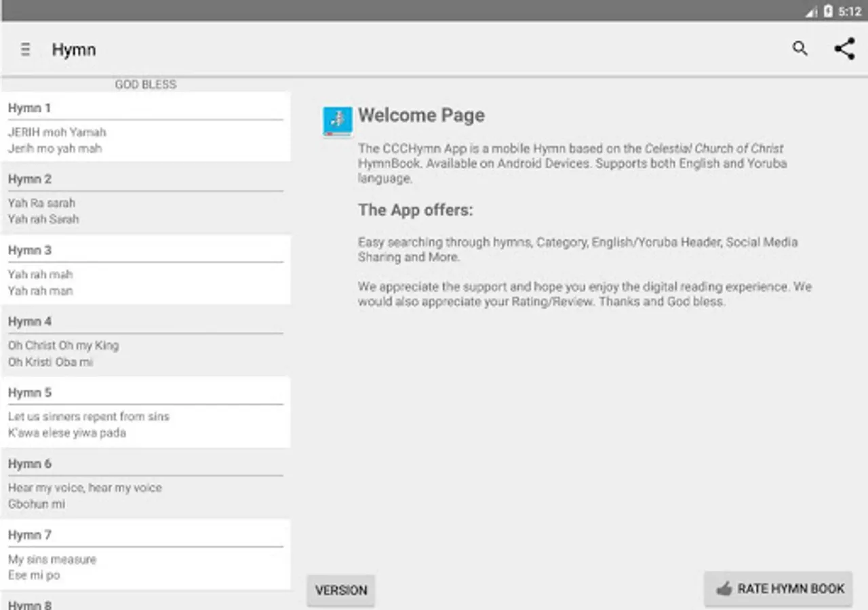
Task: Open Hymn 2 Yah Ra sarah
Action: pyautogui.click(x=145, y=199)
